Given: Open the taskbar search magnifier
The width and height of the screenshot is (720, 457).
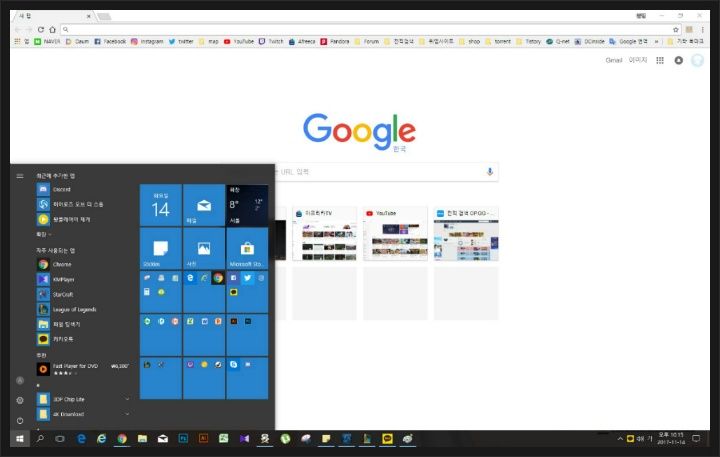Looking at the screenshot, I should pyautogui.click(x=40, y=439).
